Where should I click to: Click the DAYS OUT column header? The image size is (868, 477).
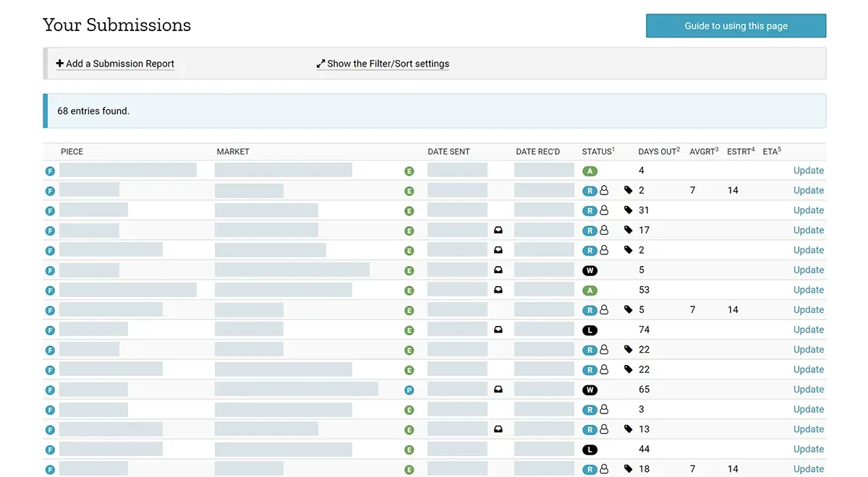tap(659, 151)
